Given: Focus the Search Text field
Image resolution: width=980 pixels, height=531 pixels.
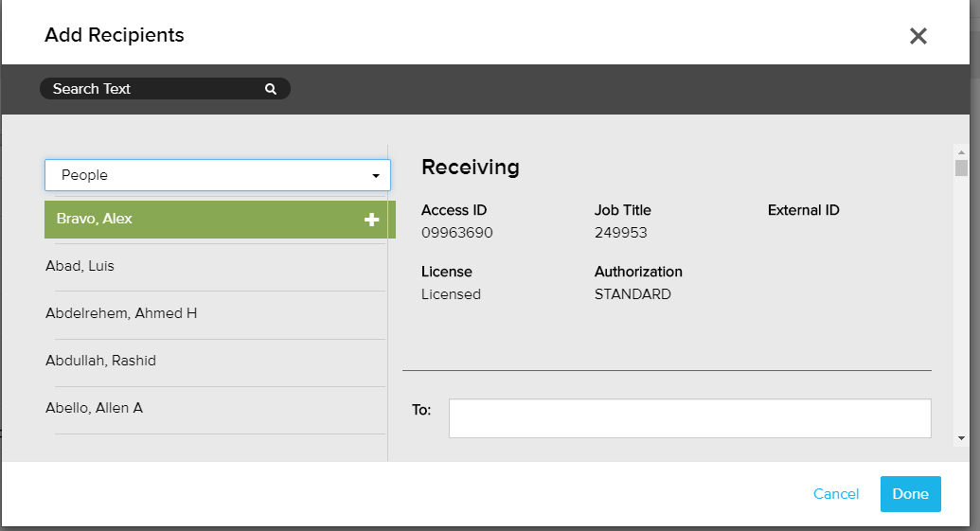Looking at the screenshot, I should (x=151, y=89).
